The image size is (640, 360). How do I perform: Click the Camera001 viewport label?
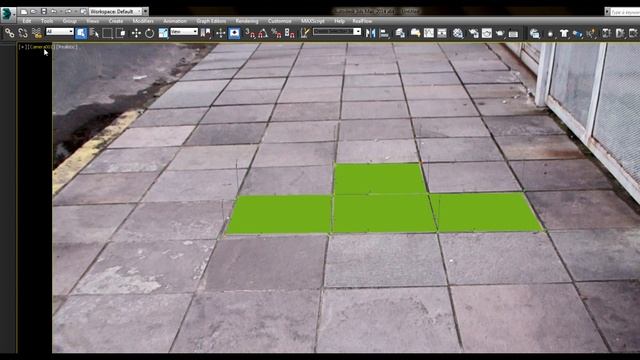click(x=41, y=47)
